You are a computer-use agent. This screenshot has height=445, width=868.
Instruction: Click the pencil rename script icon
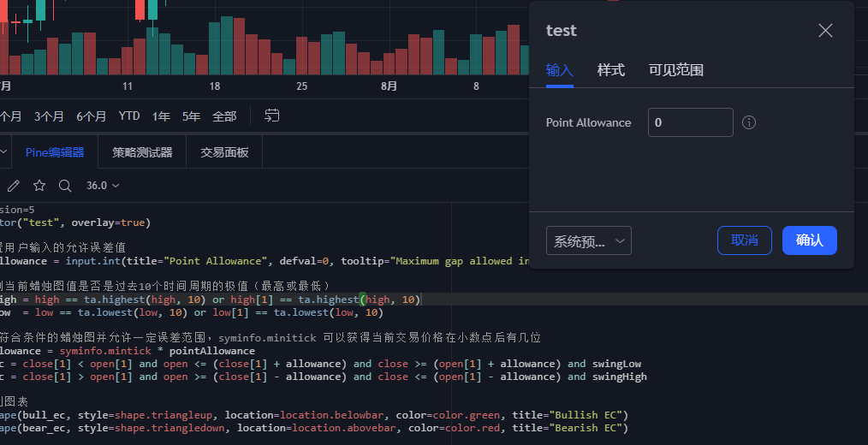point(14,186)
